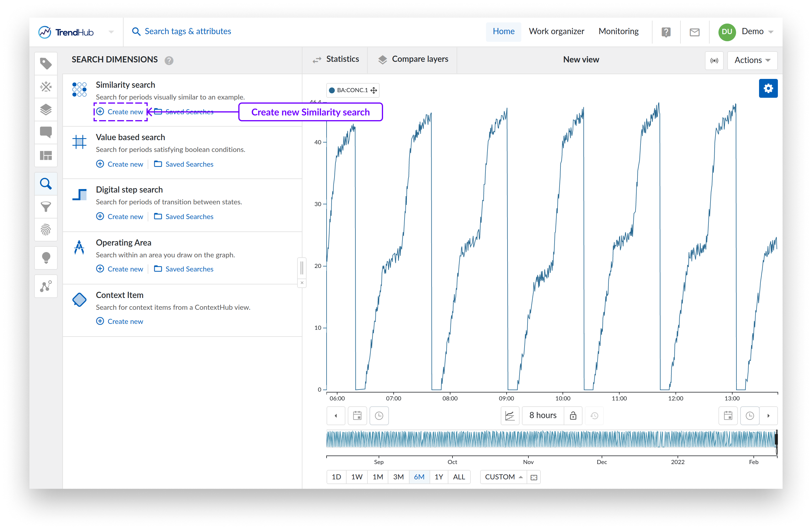Open the Tags icon in left sidebar

(46, 64)
